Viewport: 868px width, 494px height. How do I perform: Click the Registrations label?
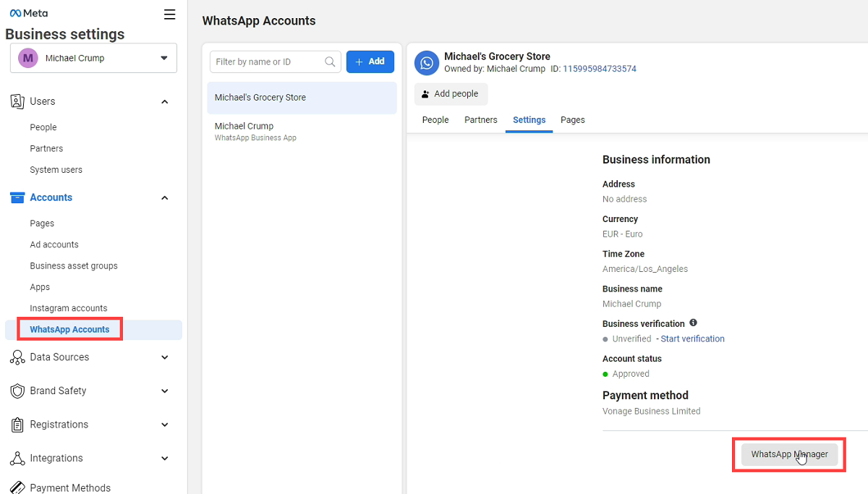coord(59,425)
